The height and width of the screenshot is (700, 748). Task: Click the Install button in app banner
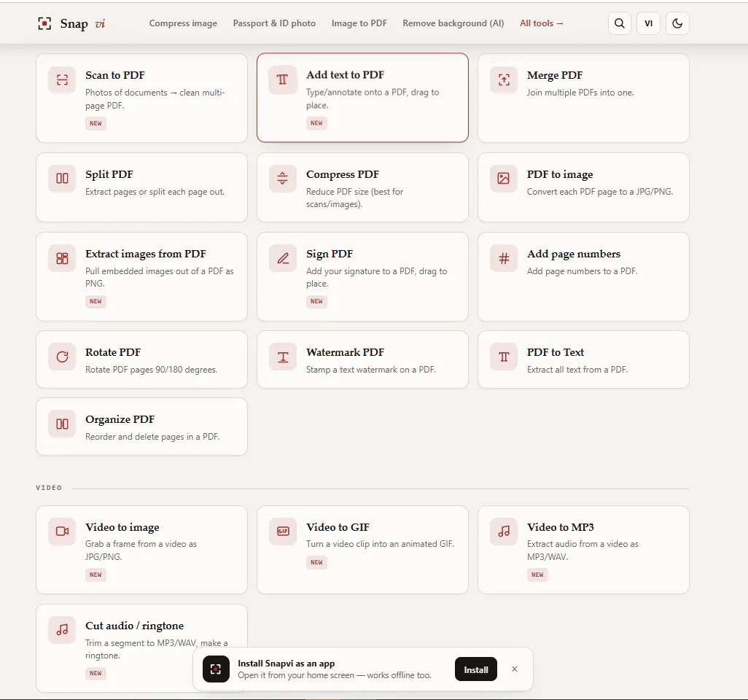[475, 669]
